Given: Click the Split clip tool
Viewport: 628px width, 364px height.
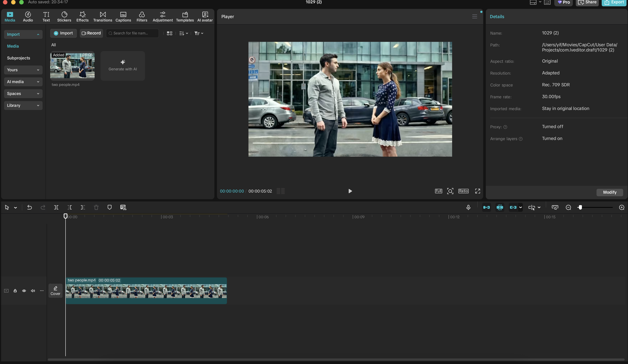Looking at the screenshot, I should tap(56, 207).
